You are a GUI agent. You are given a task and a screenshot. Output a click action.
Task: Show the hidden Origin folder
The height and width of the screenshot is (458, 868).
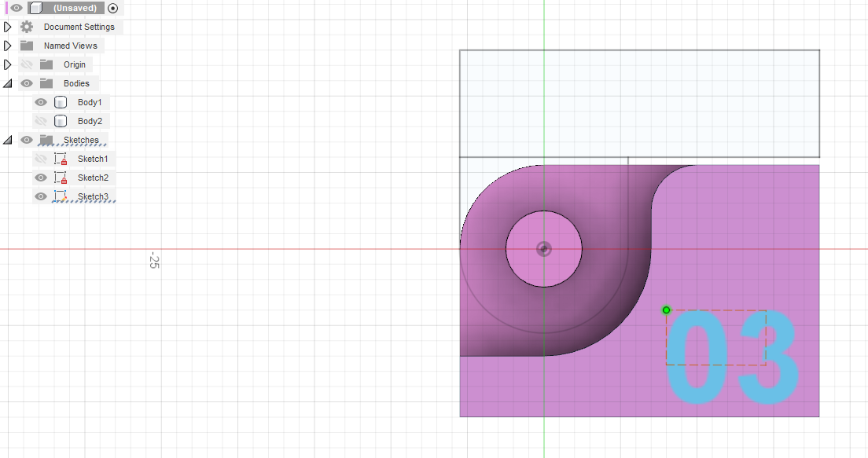[27, 64]
